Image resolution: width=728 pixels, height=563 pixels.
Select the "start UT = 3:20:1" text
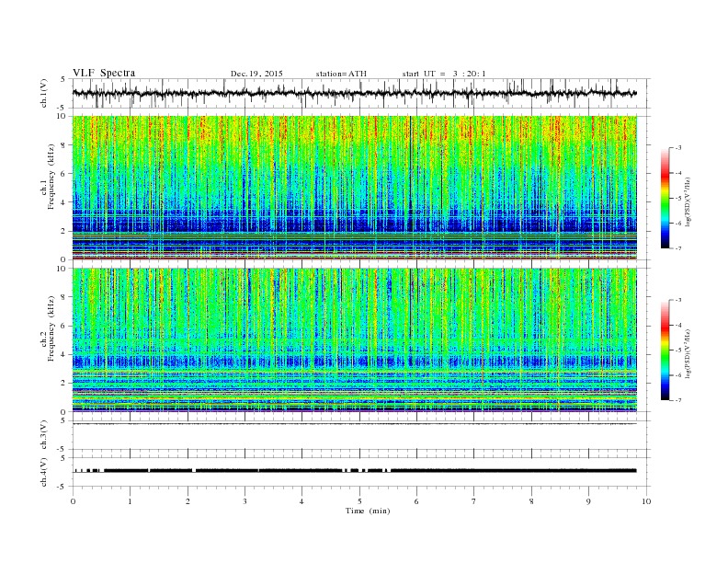(444, 74)
